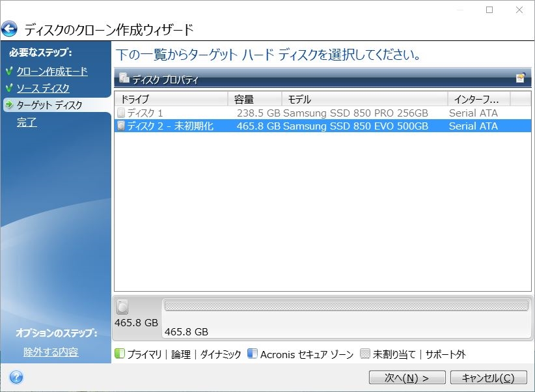Viewport: 535px width, 392px height.
Task: Click the green primary partition legend swatch
Action: (x=119, y=354)
